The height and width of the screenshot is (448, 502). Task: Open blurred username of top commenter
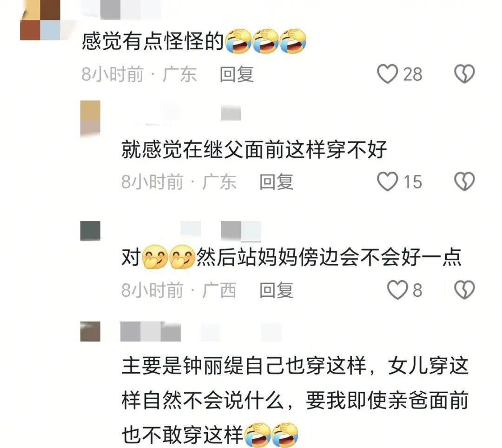(x=121, y=9)
